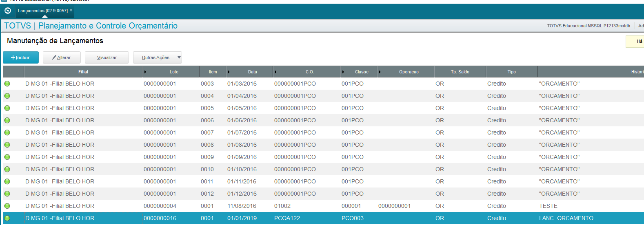The width and height of the screenshot is (644, 225).
Task: Click the green status icon for item 0003
Action: (7, 84)
